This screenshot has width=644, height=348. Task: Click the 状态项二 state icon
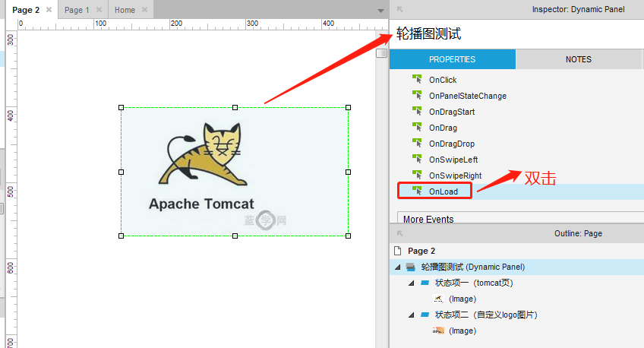click(425, 315)
